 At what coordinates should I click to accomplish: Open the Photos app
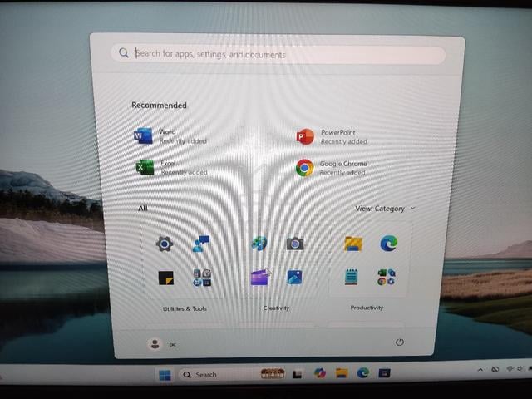point(294,277)
